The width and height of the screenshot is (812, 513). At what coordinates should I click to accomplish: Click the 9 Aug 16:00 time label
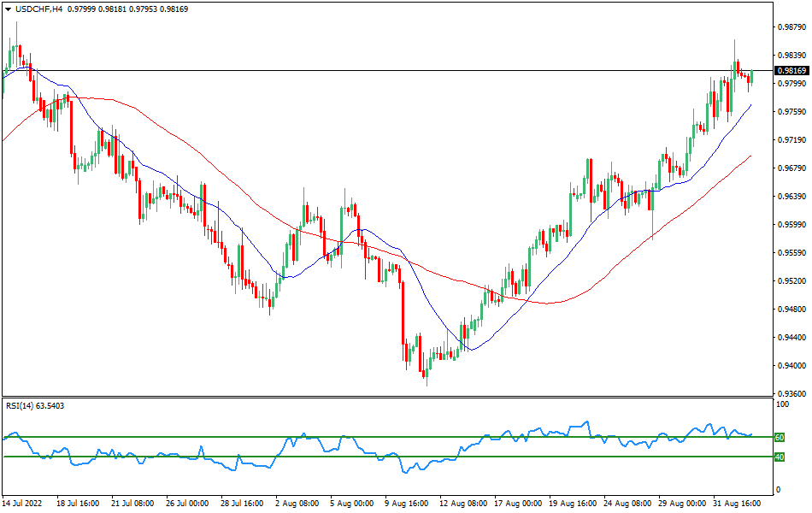click(x=408, y=504)
